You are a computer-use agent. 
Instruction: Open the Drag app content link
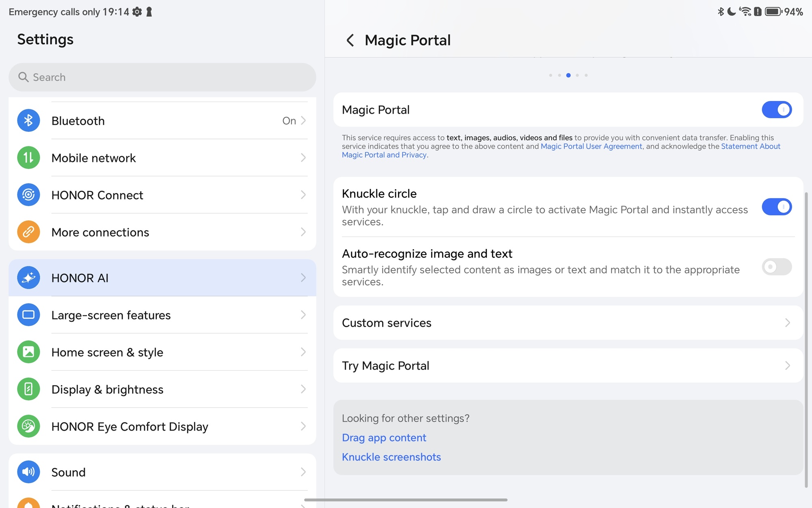384,438
